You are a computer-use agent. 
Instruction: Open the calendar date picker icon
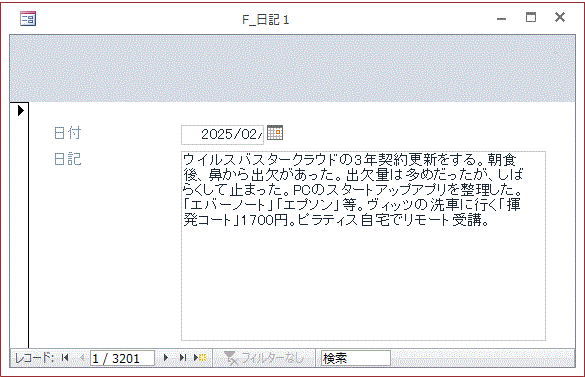point(275,133)
